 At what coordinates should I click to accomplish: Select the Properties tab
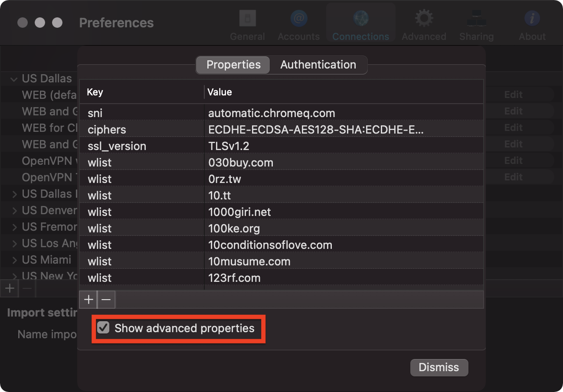pos(233,65)
